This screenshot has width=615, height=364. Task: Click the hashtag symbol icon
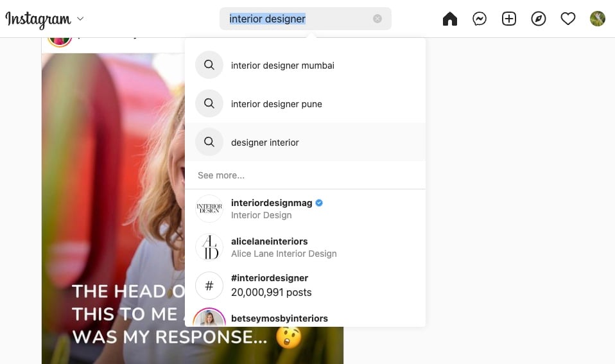(209, 286)
